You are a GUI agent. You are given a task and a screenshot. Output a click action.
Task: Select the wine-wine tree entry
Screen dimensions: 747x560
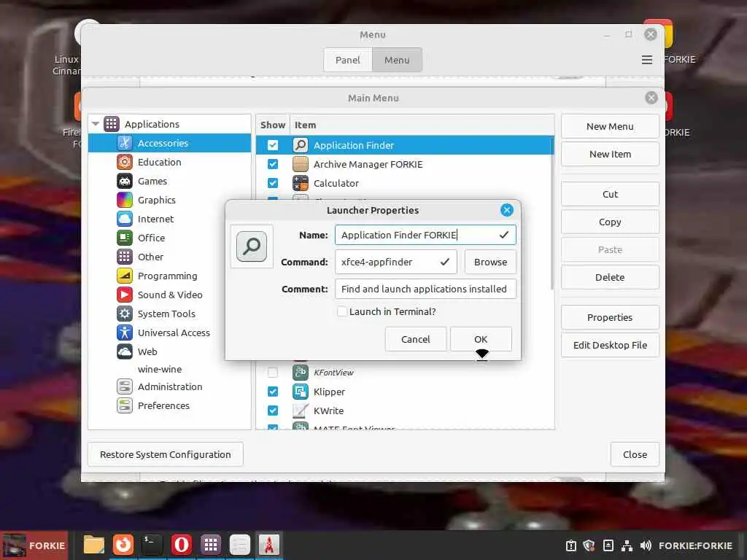coord(160,369)
